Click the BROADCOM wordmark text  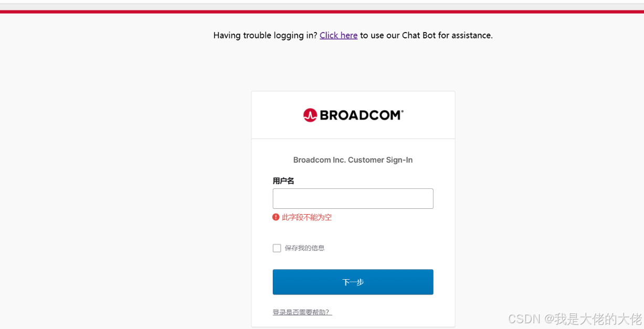pyautogui.click(x=360, y=115)
